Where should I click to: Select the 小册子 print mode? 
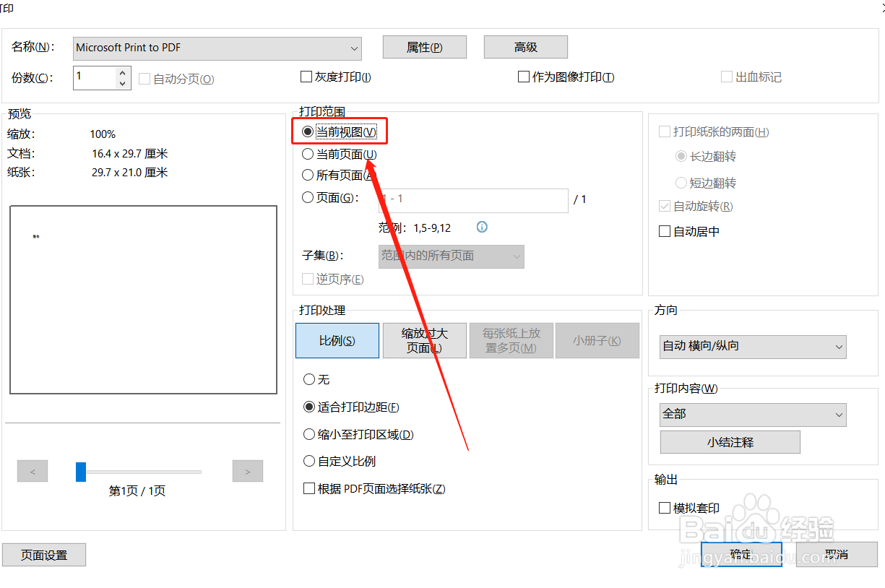click(597, 340)
